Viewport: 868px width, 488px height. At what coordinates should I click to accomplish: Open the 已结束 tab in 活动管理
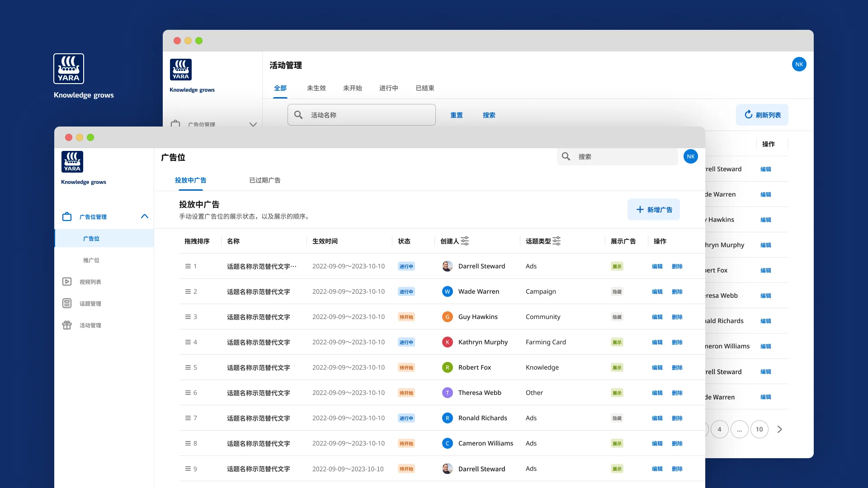425,88
